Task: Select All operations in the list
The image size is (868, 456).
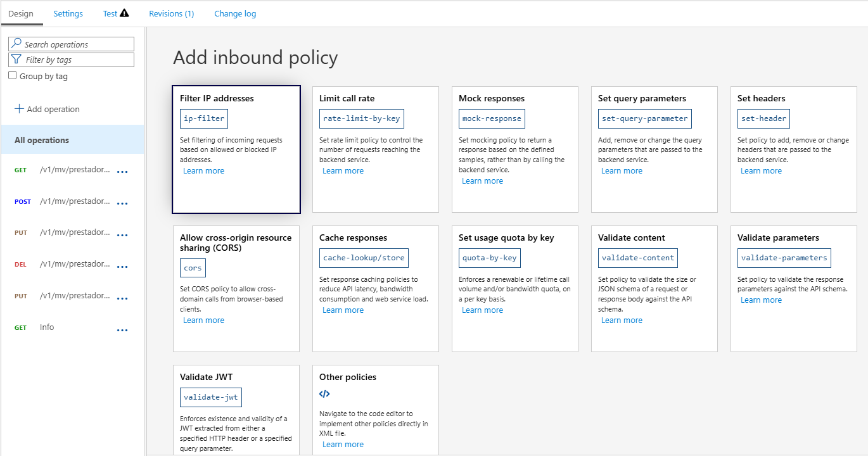Action: tap(72, 140)
